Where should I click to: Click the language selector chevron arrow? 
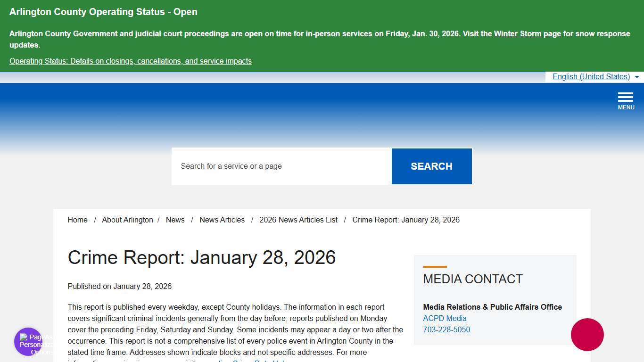637,77
